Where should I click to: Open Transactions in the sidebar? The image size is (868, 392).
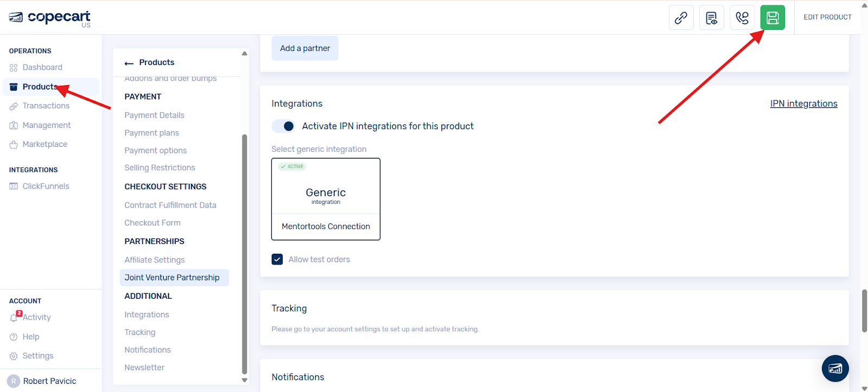(46, 106)
